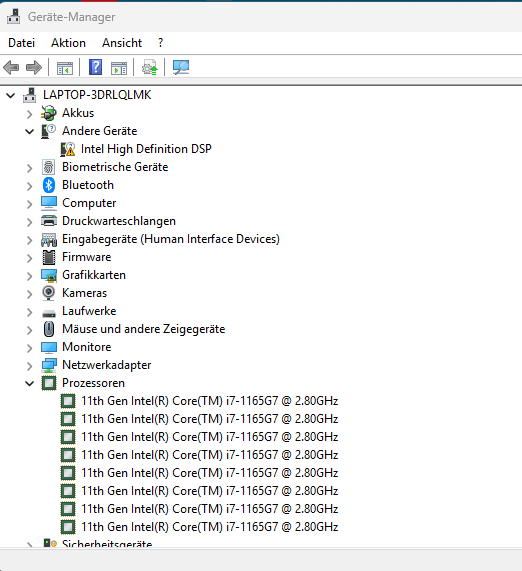Collapse the Andere Geräte category
The width and height of the screenshot is (522, 571).
click(x=30, y=131)
